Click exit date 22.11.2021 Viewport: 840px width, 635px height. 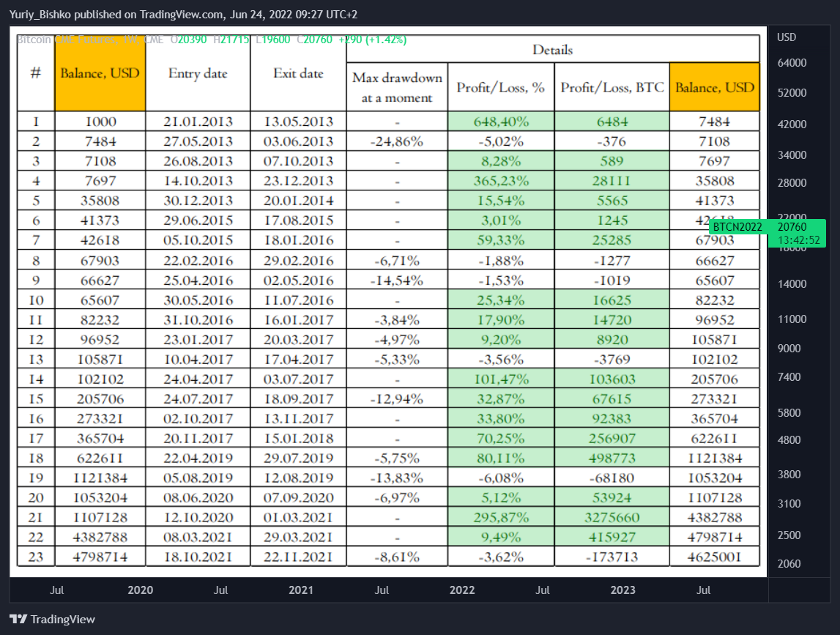298,557
